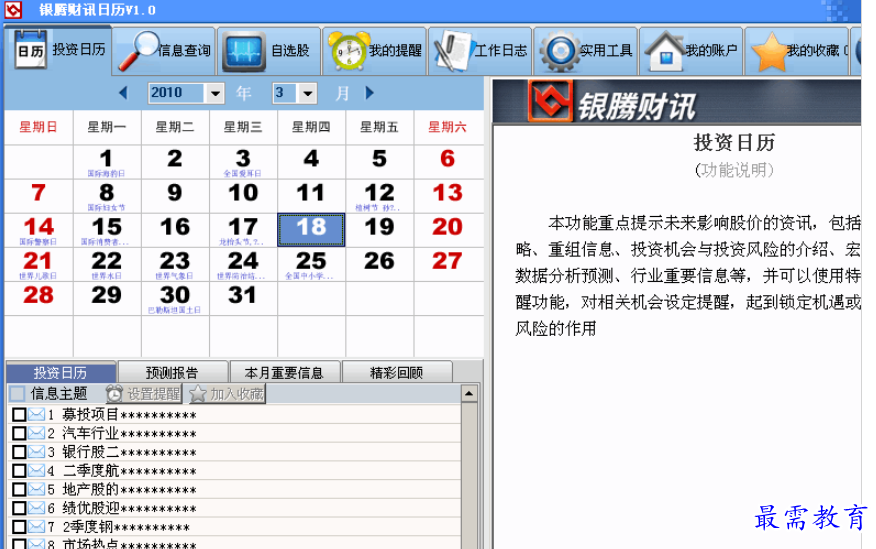Click the 星期三 weekday header
Viewport: 876px width, 549px height.
pyautogui.click(x=243, y=127)
